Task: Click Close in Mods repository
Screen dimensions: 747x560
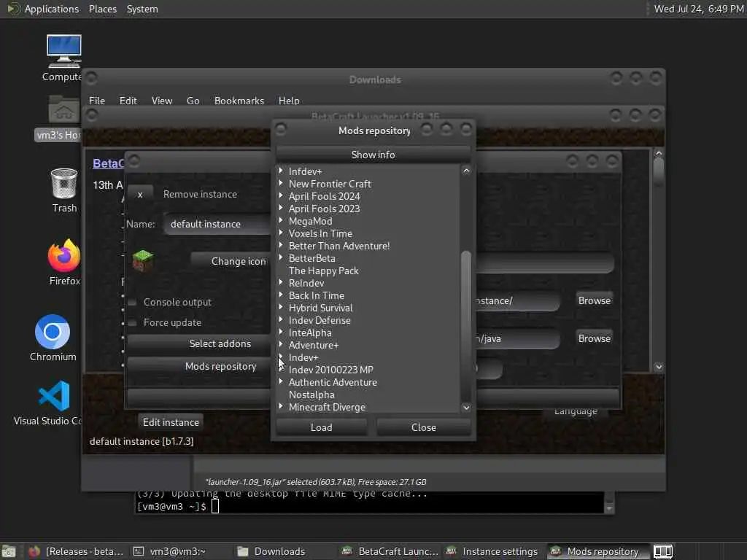Action: [424, 427]
